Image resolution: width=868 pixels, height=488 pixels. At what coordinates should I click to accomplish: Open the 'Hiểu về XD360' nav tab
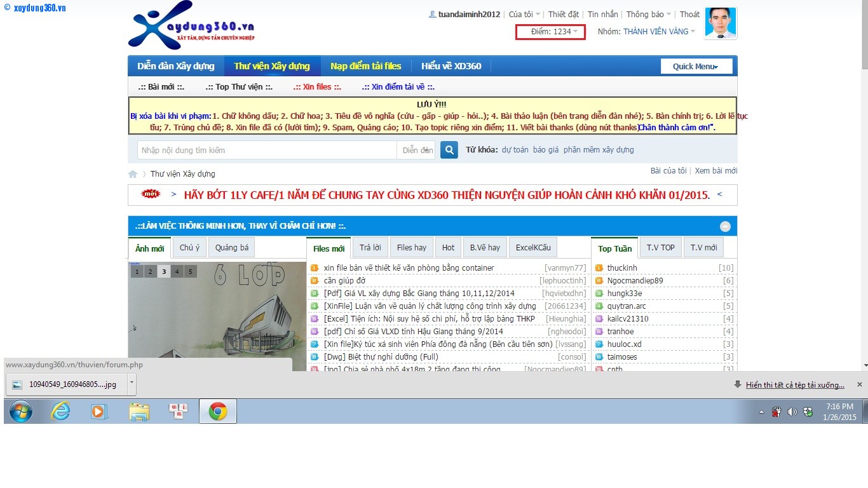coord(451,66)
